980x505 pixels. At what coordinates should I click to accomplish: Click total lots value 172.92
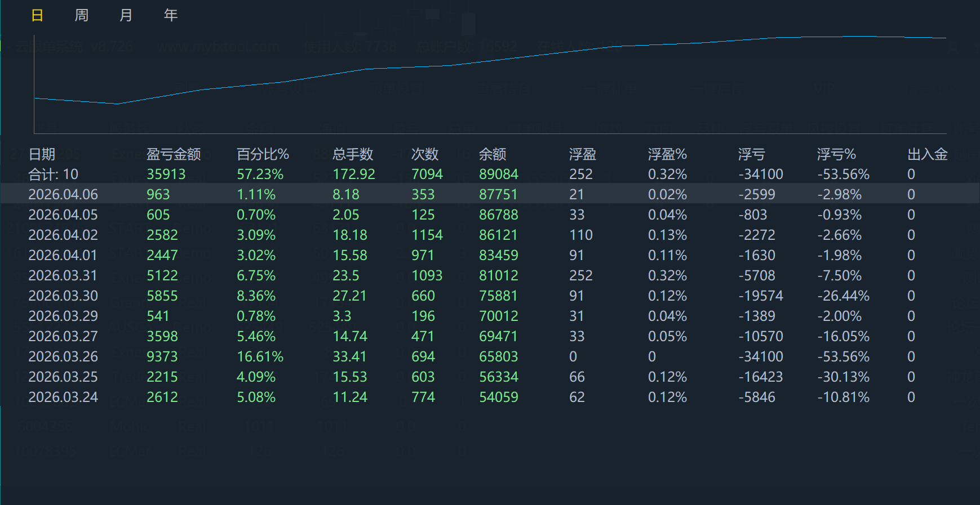click(354, 175)
